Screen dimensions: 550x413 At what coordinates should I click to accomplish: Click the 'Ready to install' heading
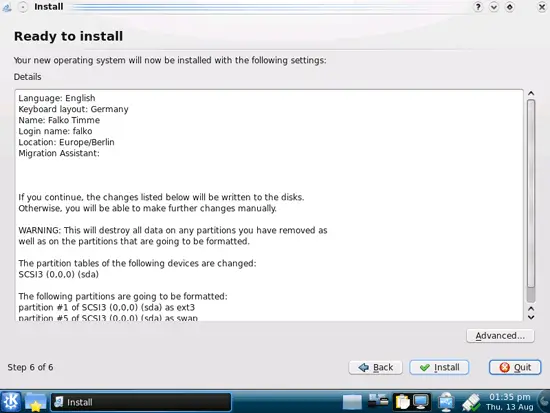68,36
